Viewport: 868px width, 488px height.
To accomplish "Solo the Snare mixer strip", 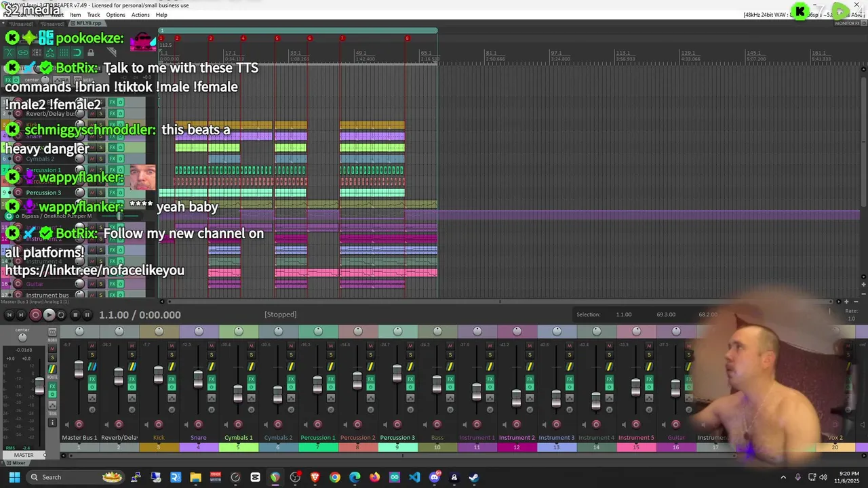I will (x=212, y=354).
